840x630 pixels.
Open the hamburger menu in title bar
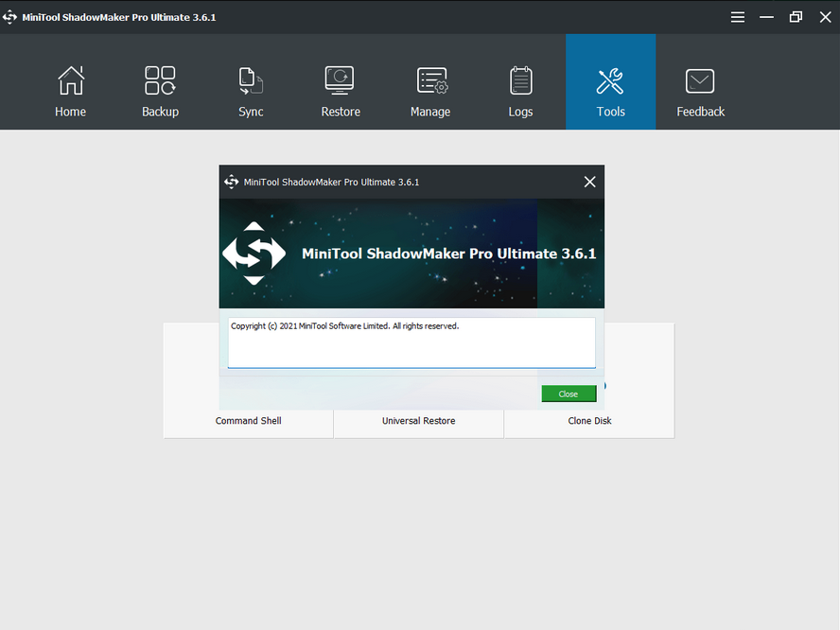coord(738,17)
